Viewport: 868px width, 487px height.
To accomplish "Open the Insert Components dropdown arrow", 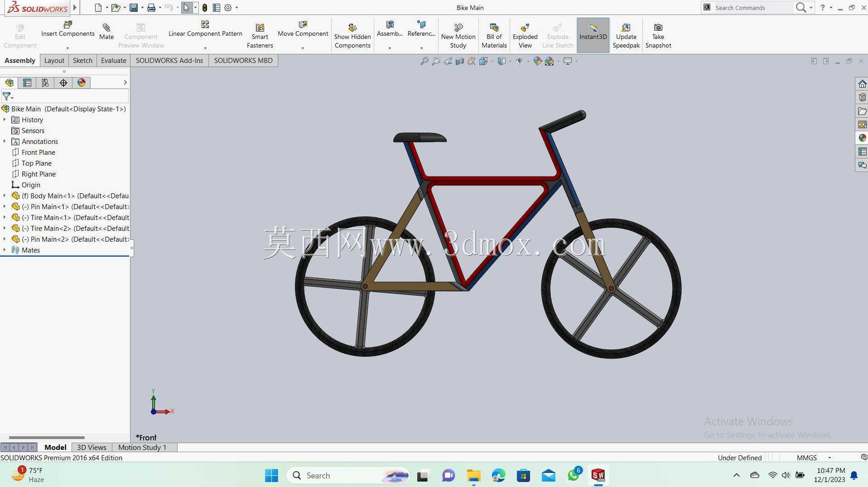I will pyautogui.click(x=68, y=48).
